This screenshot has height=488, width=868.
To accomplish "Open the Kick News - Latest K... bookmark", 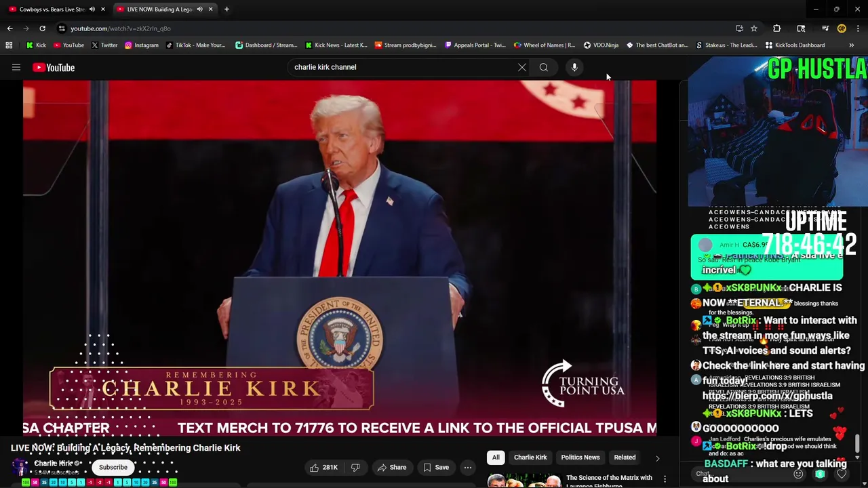I will [x=336, y=45].
